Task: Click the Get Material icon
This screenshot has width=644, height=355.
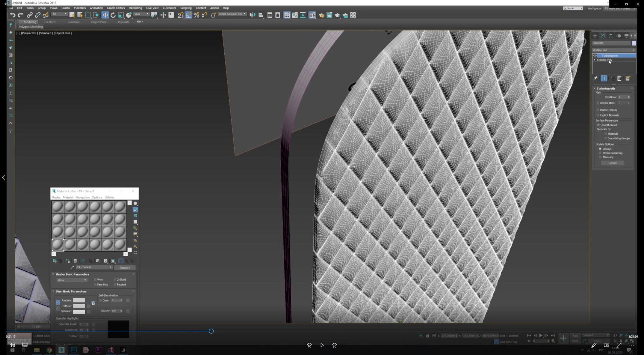Action: (55, 261)
